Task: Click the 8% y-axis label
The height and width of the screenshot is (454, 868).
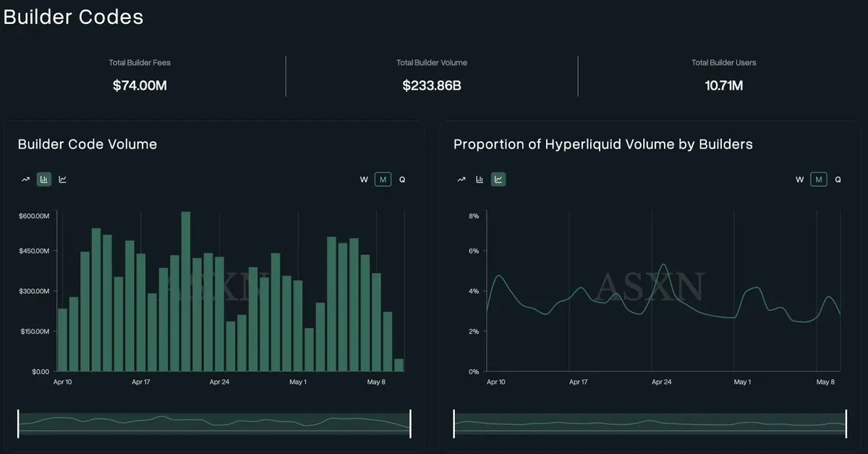Action: pyautogui.click(x=474, y=216)
